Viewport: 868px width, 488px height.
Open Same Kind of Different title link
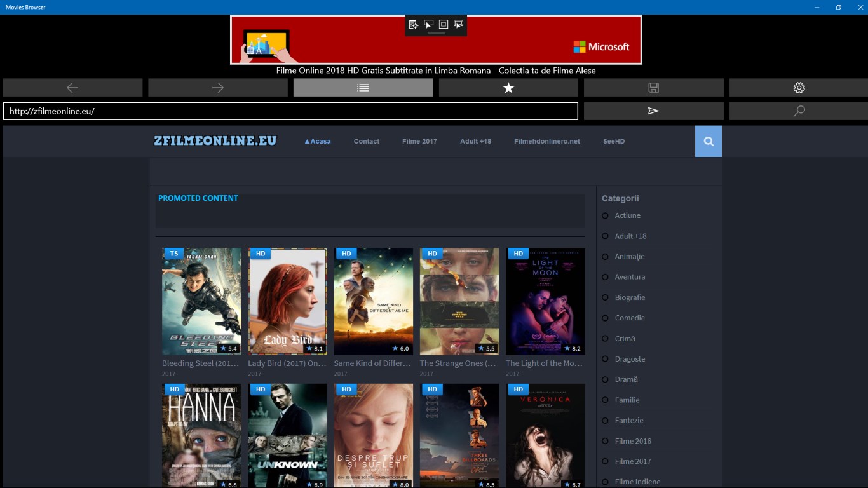click(x=372, y=363)
